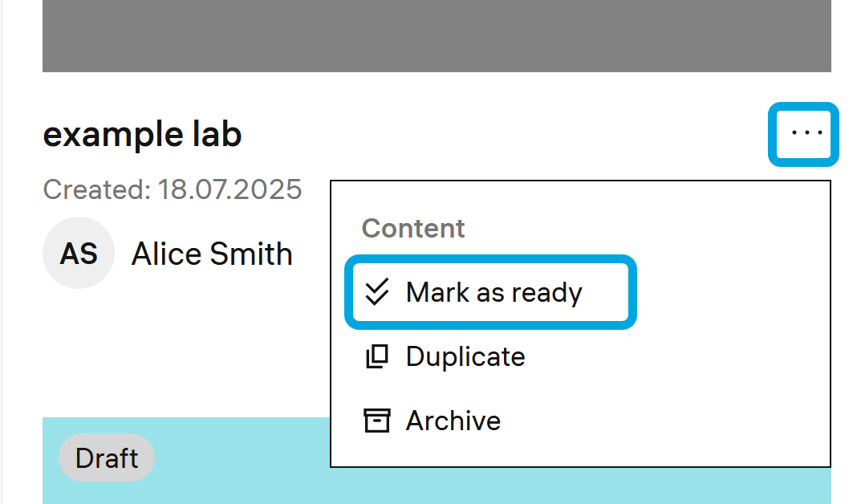Open the "example lab" title
This screenshot has height=504, width=853.
pyautogui.click(x=142, y=135)
